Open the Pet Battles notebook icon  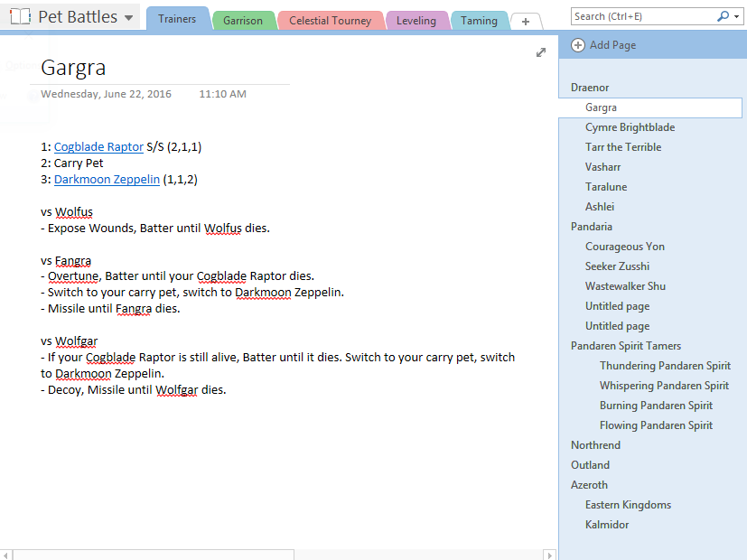(20, 16)
